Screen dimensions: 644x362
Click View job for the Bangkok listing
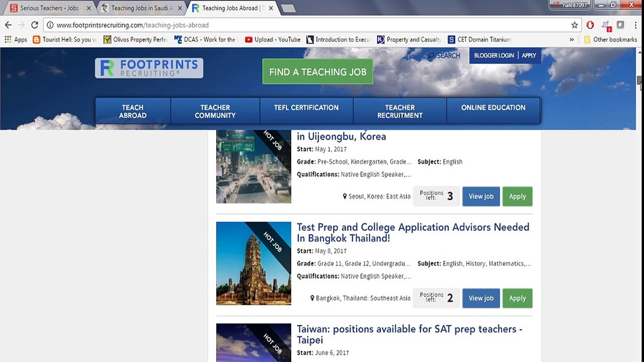pos(481,298)
